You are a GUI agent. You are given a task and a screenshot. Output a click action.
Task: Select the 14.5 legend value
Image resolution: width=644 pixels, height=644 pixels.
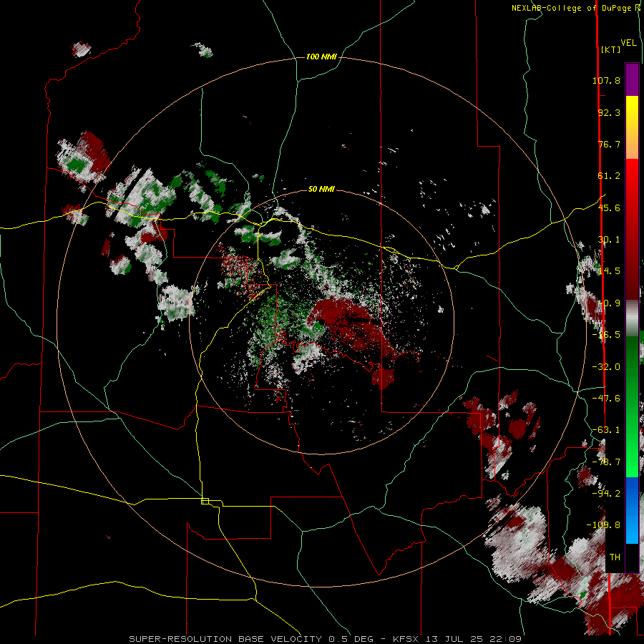point(609,271)
